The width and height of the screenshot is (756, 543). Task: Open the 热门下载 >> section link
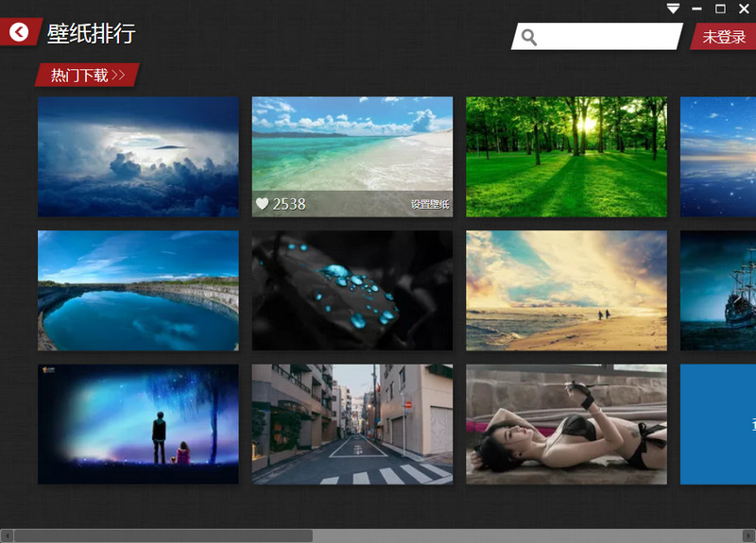[x=87, y=76]
